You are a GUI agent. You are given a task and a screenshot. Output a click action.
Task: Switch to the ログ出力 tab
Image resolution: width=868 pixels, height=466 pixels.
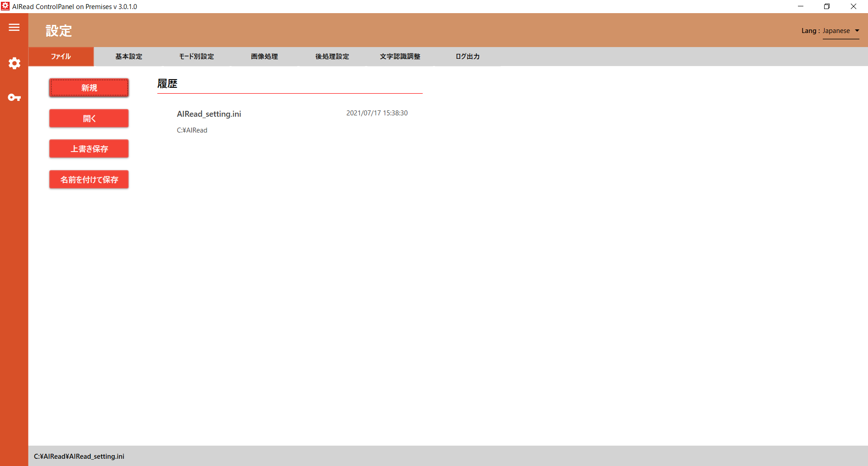tap(467, 56)
